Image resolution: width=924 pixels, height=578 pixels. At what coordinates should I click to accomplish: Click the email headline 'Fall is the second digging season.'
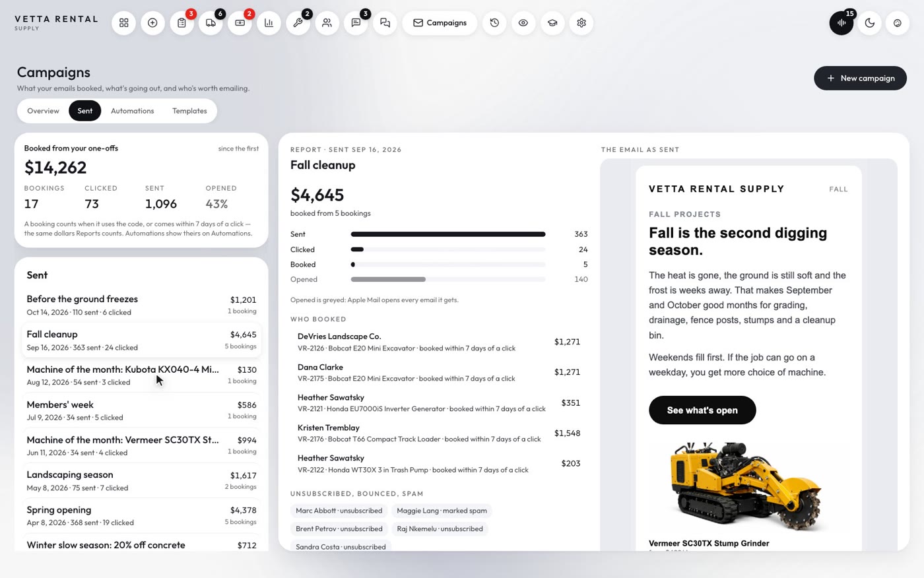click(x=738, y=241)
